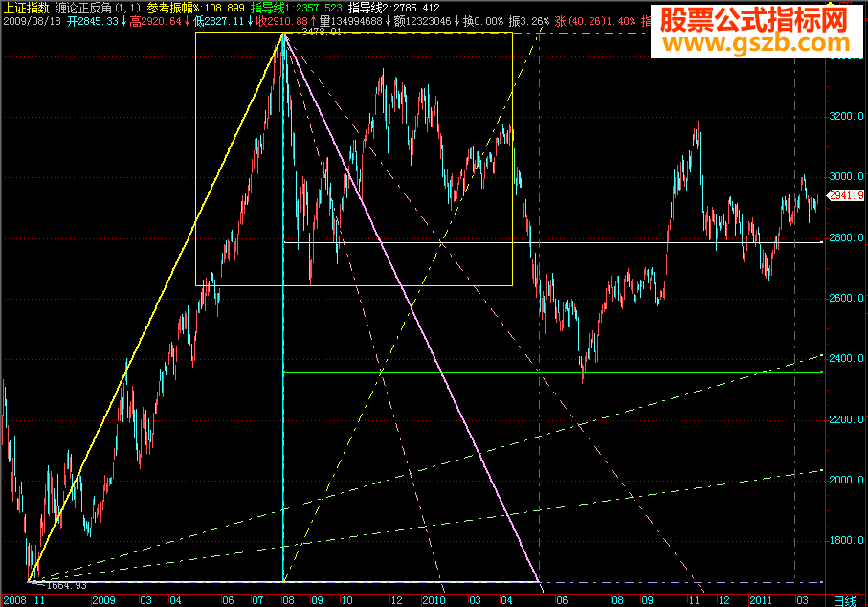The image size is (868, 607).
Task: Click the 指导线1:2357.523 readout
Action: 296,8
